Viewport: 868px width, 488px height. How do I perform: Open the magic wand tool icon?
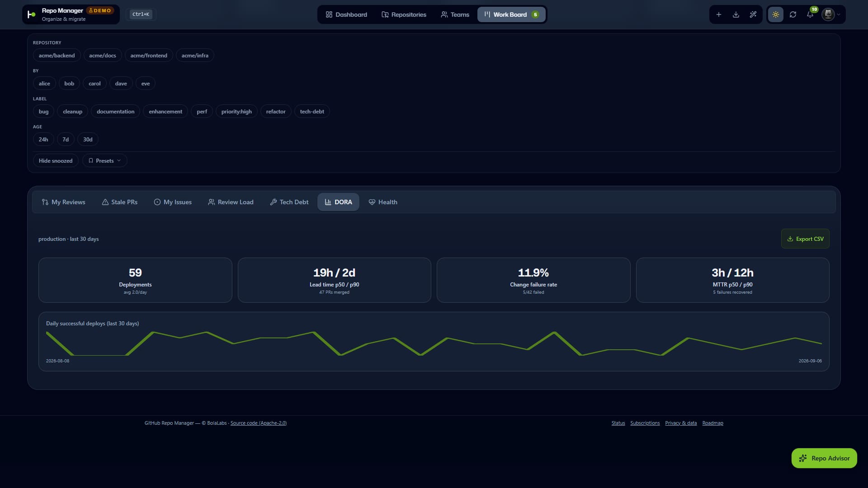coord(753,14)
